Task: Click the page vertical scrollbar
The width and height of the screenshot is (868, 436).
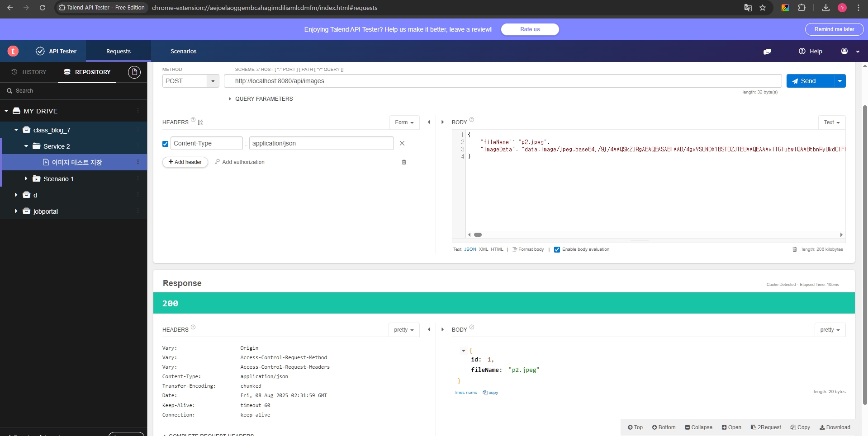Action: [x=865, y=255]
